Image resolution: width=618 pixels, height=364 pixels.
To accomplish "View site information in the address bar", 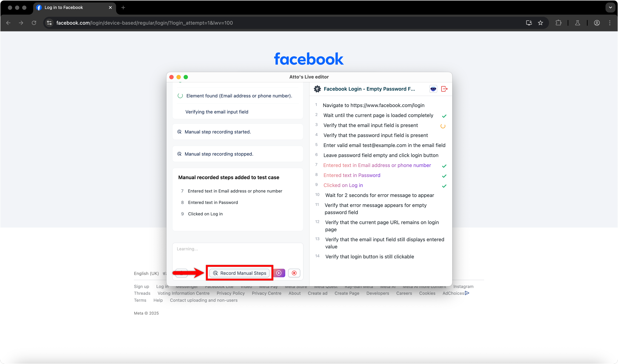I will coord(49,23).
